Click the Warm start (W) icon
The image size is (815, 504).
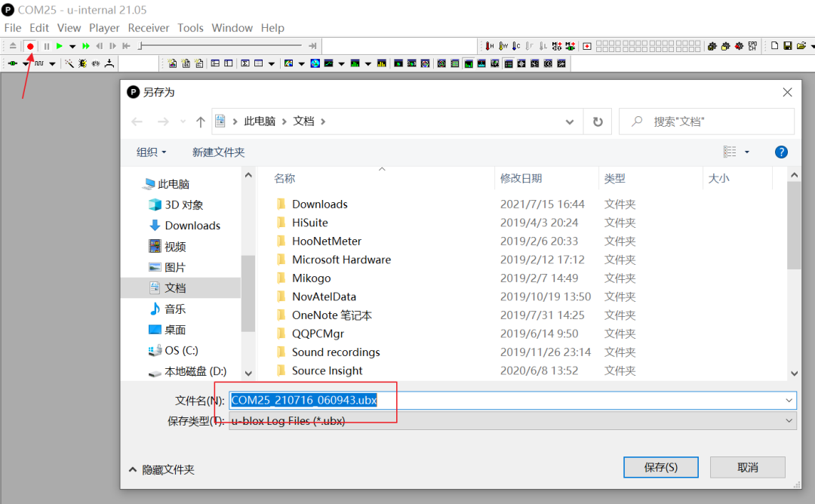coord(503,46)
